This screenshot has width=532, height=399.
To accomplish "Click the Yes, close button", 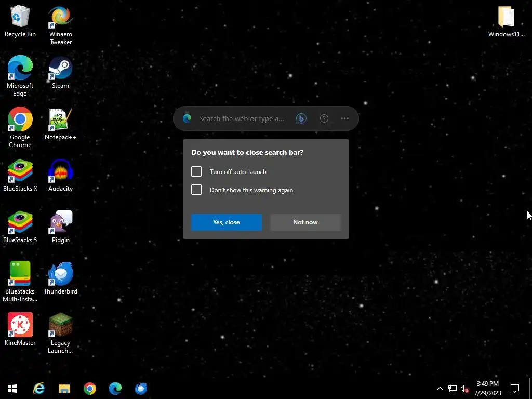I will [x=227, y=222].
